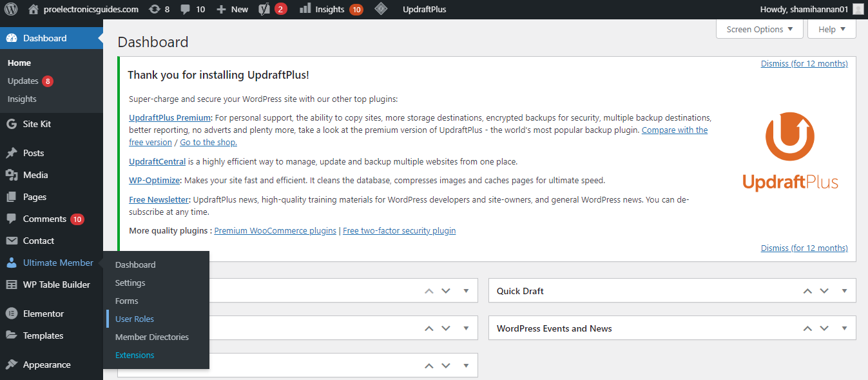This screenshot has height=380, width=868.
Task: Expand the Help dropdown panel
Action: (x=831, y=28)
